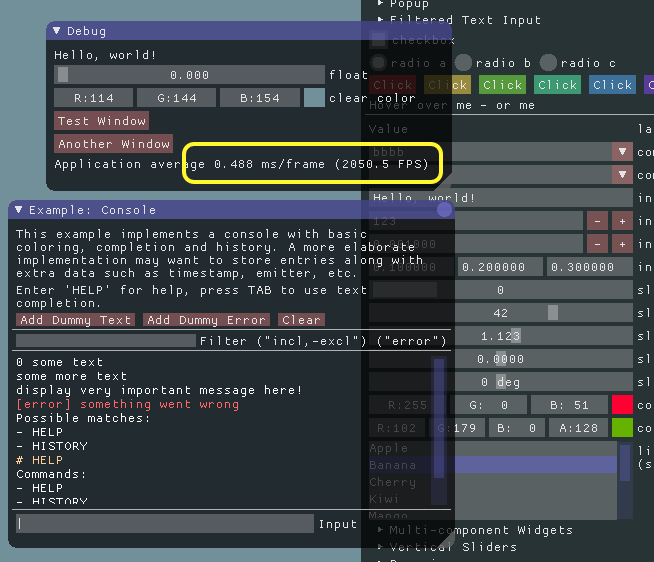Click the red color swatch
Screen dimensions: 654x562
tap(622, 405)
